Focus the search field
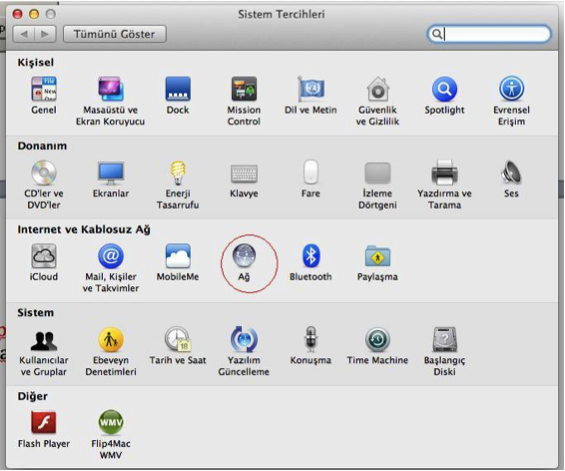 (489, 34)
